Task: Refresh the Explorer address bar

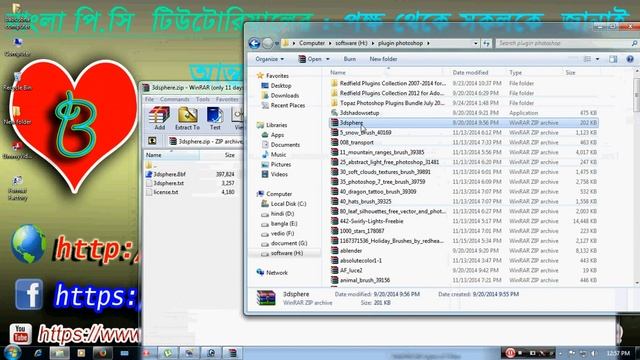Action: tap(486, 43)
